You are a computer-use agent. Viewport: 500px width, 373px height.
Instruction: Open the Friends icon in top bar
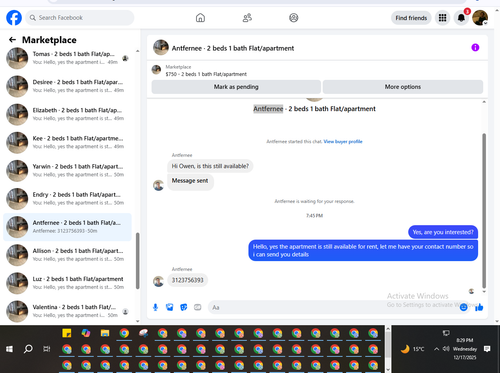(x=247, y=18)
